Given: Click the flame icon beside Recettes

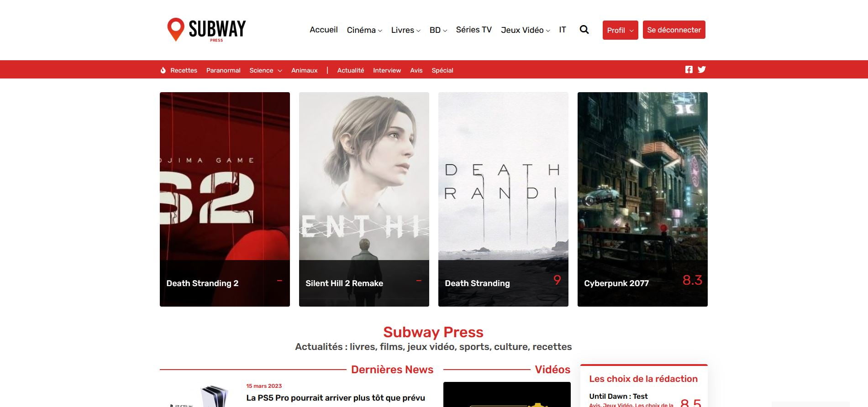Looking at the screenshot, I should point(163,70).
